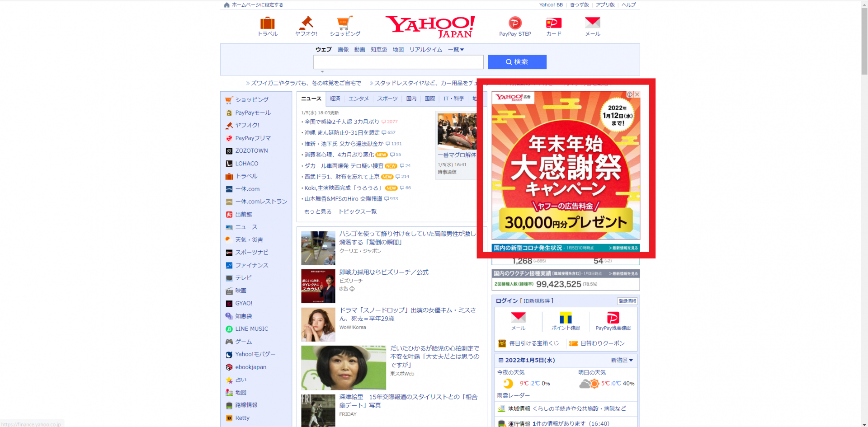
Task: Expand the arrow below the search box
Action: [322, 72]
